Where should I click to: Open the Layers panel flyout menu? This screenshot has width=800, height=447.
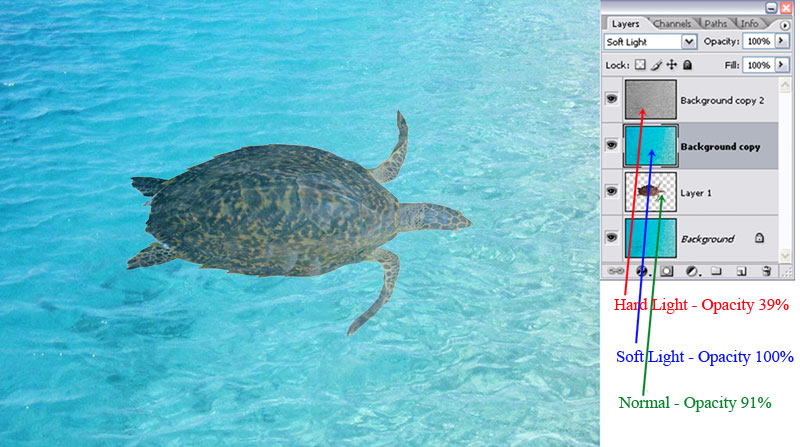click(x=785, y=24)
